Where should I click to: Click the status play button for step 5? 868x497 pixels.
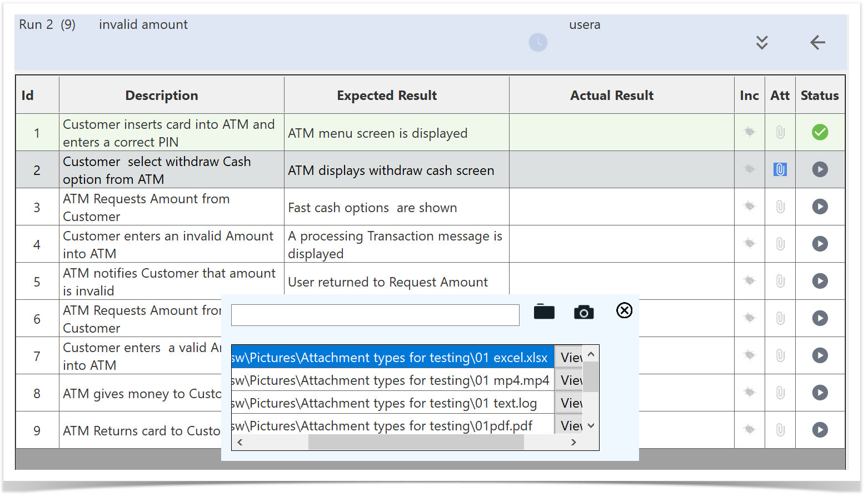pyautogui.click(x=820, y=281)
